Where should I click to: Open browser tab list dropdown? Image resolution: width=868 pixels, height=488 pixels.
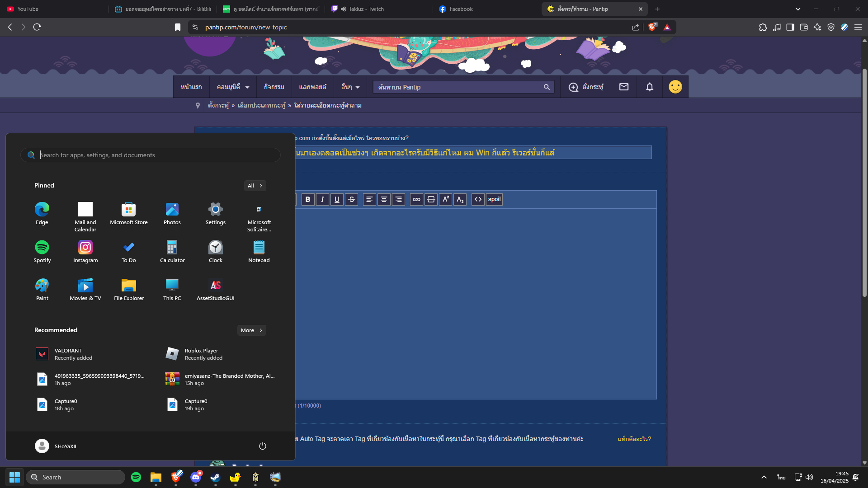click(x=798, y=9)
